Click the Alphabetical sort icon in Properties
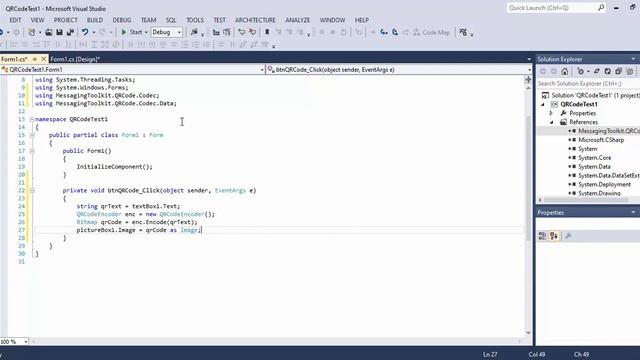The height and width of the screenshot is (360, 640). coord(554,236)
